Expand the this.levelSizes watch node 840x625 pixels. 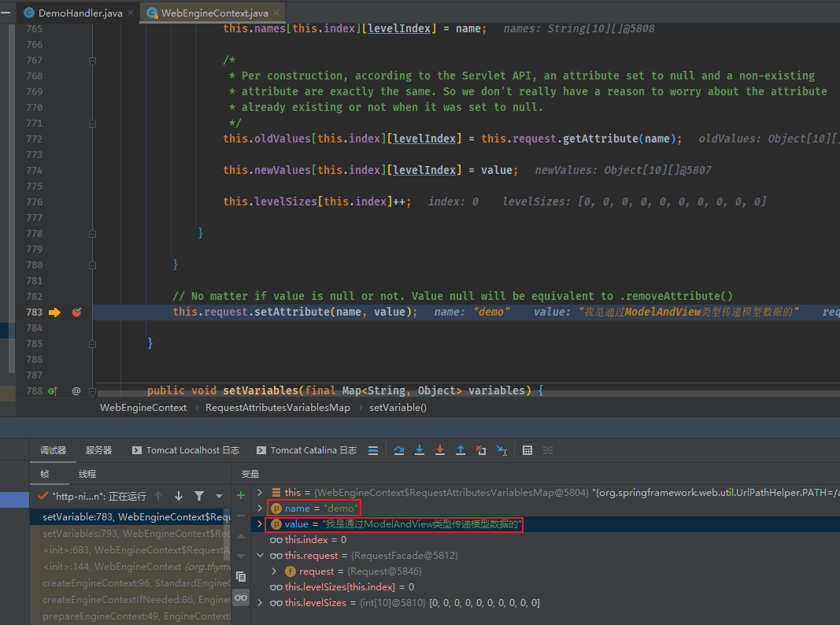[261, 602]
